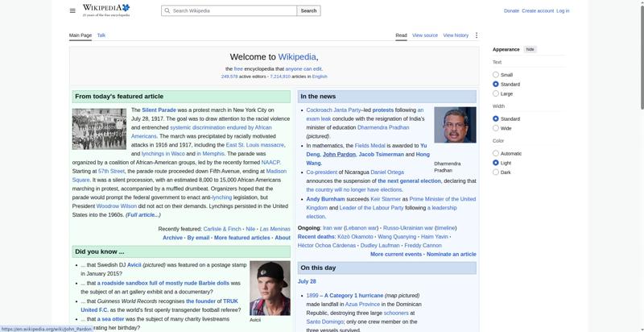Open the Jacob Tsimerman link
Screen dimensions: 644x332
point(381,155)
